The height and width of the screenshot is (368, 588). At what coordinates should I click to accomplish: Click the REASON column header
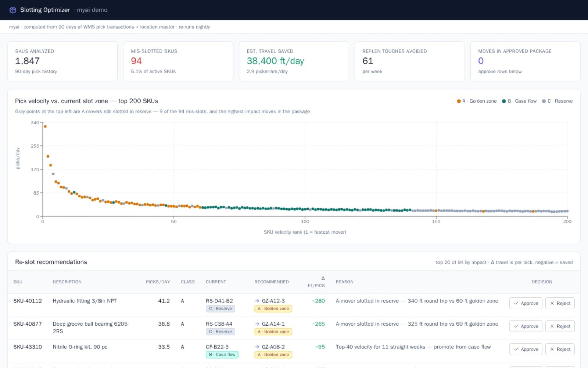[345, 282]
